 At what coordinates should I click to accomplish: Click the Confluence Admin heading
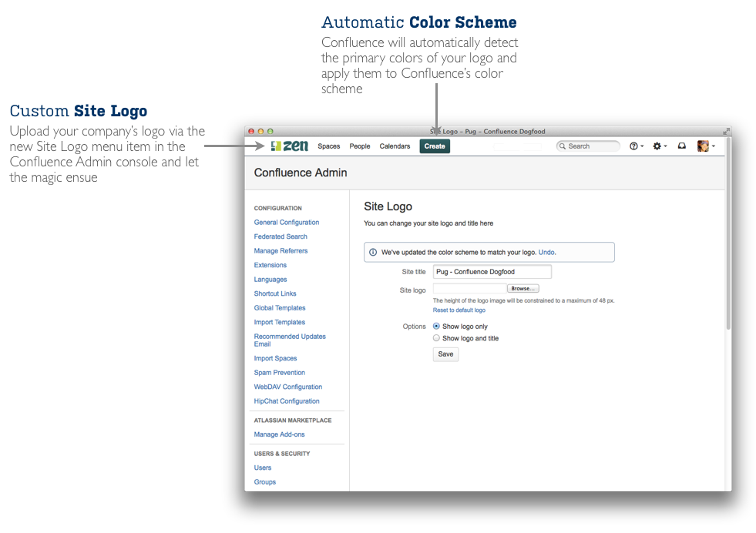click(301, 173)
